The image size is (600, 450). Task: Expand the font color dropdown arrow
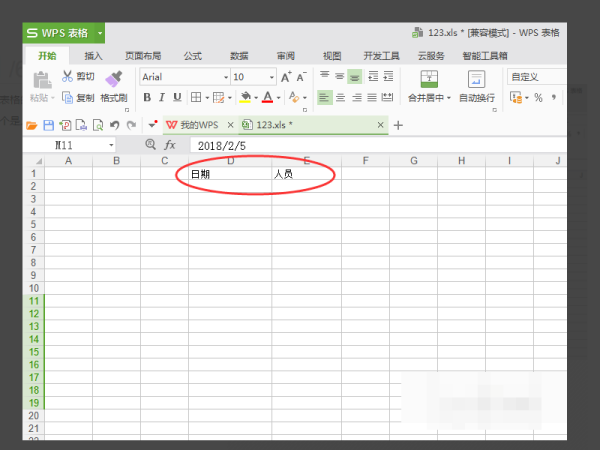pyautogui.click(x=279, y=98)
